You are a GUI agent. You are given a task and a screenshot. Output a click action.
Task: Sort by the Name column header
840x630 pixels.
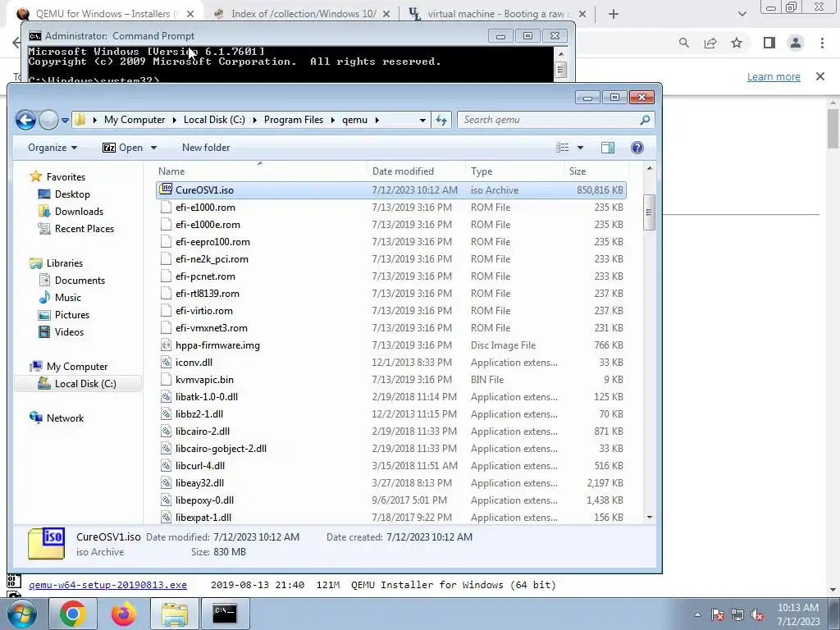click(x=260, y=171)
